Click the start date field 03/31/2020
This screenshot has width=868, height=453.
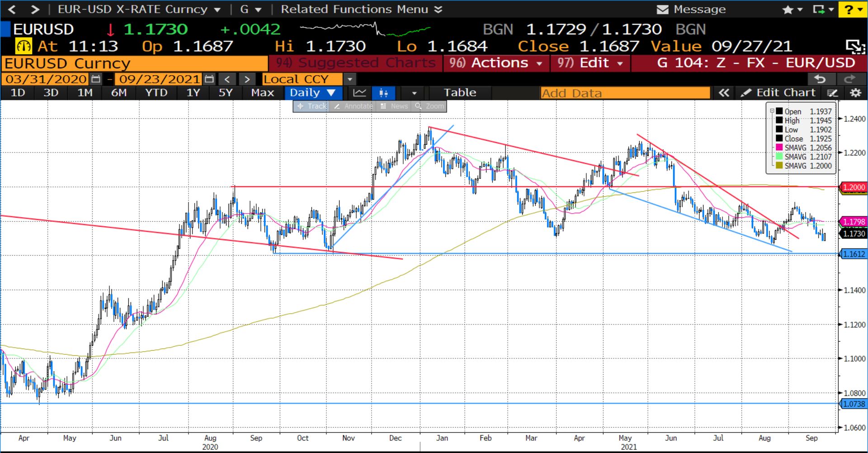[46, 80]
